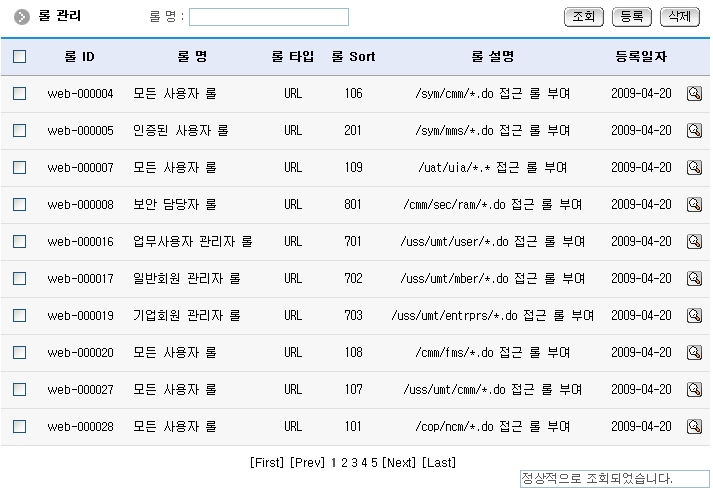View details of role web-000007
Image resolution: width=713 pixels, height=492 pixels.
click(x=694, y=167)
